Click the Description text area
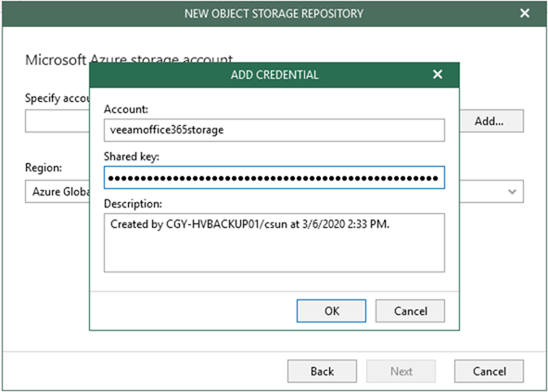548x392 pixels. (274, 243)
